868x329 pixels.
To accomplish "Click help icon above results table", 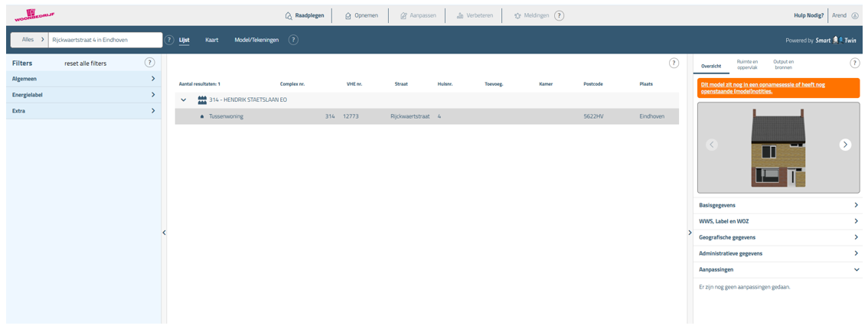I will pos(674,63).
